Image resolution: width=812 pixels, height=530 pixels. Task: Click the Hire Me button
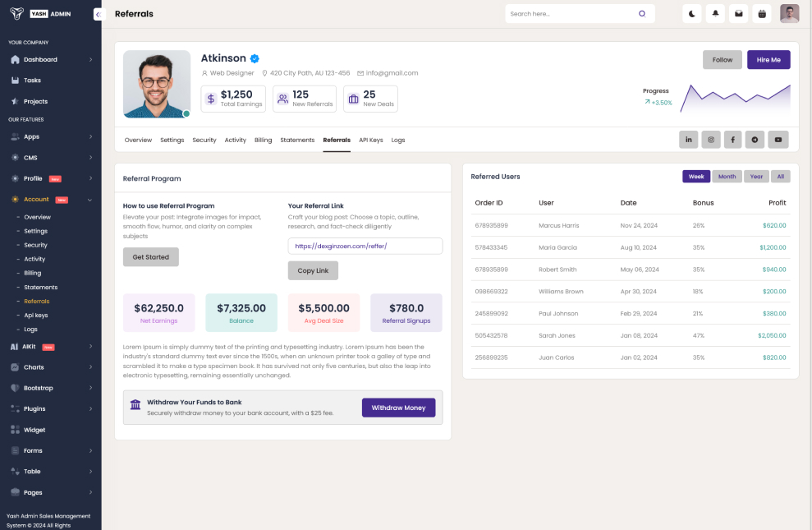tap(768, 60)
